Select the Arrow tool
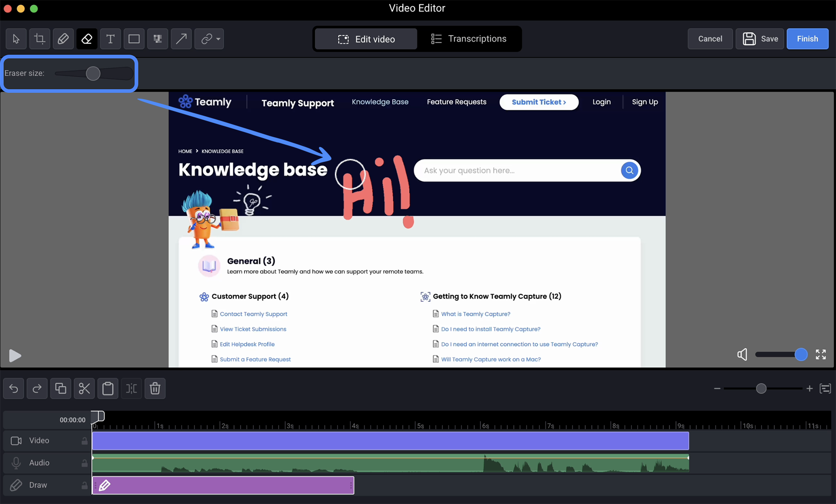Viewport: 836px width, 504px height. (181, 39)
